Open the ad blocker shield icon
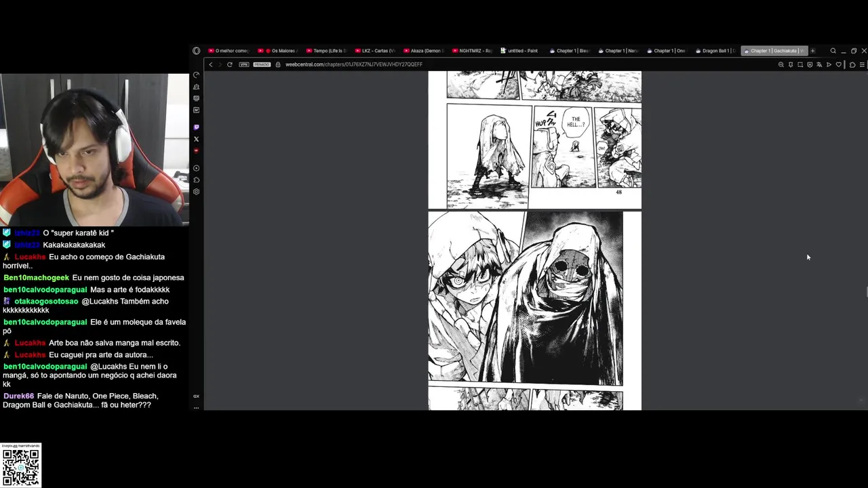The width and height of the screenshot is (868, 488). coord(810,64)
